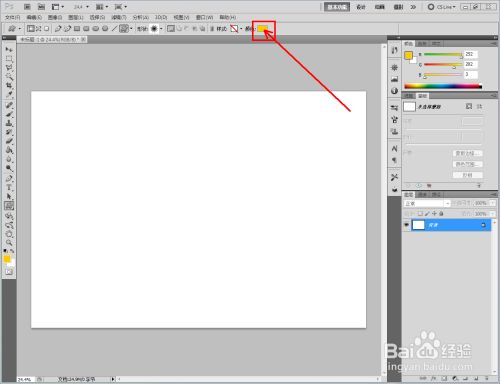The height and width of the screenshot is (384, 500).
Task: Open the Layer menu
Action: tap(76, 17)
